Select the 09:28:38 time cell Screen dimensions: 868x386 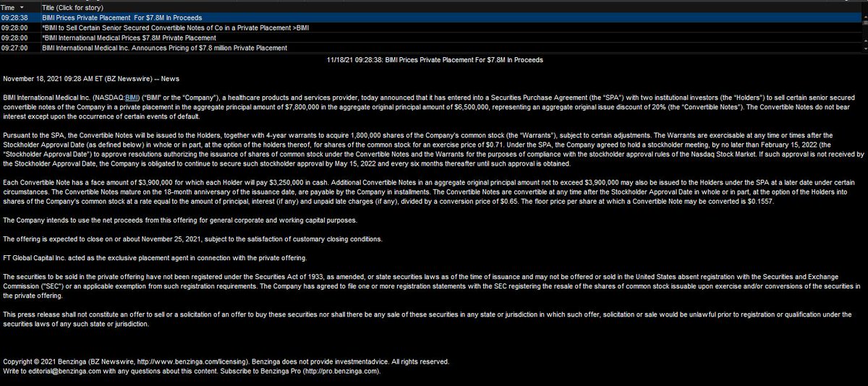[x=14, y=17]
